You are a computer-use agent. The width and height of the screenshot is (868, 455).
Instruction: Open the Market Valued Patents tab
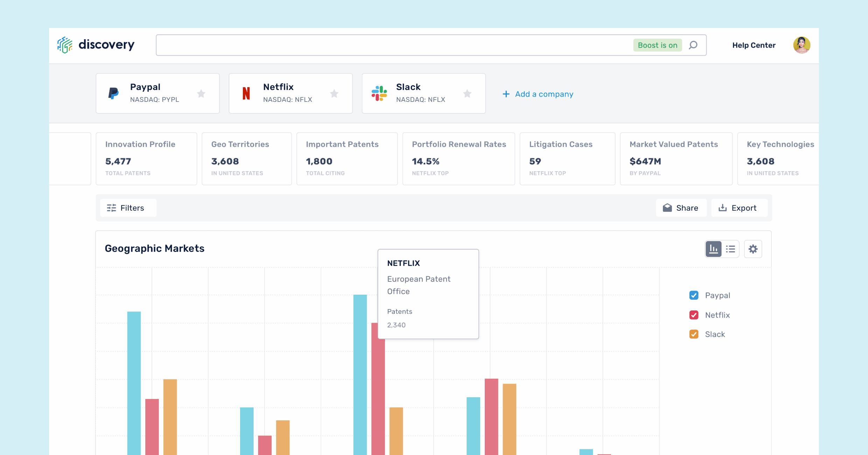click(676, 158)
